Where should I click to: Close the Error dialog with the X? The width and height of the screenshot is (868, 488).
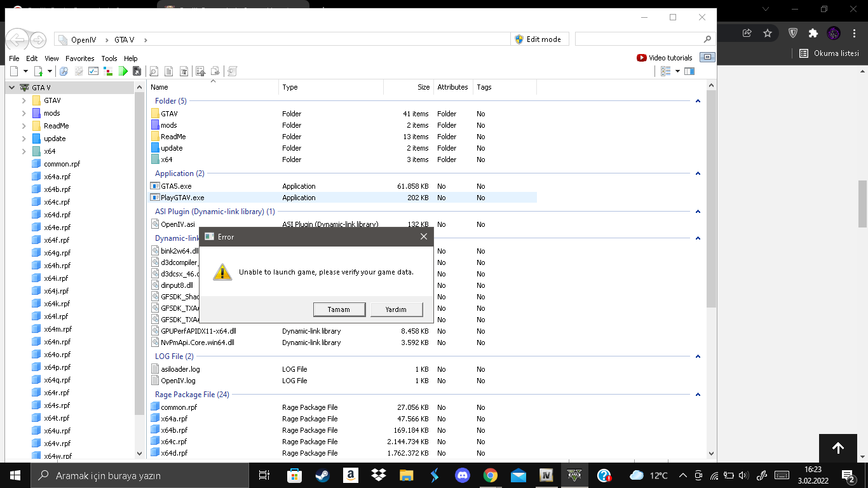point(424,237)
